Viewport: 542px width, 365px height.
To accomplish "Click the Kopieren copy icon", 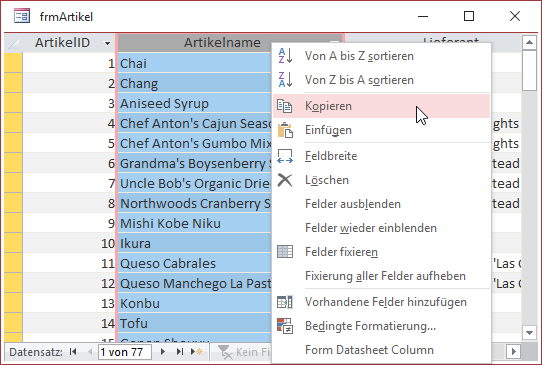I will pos(285,106).
